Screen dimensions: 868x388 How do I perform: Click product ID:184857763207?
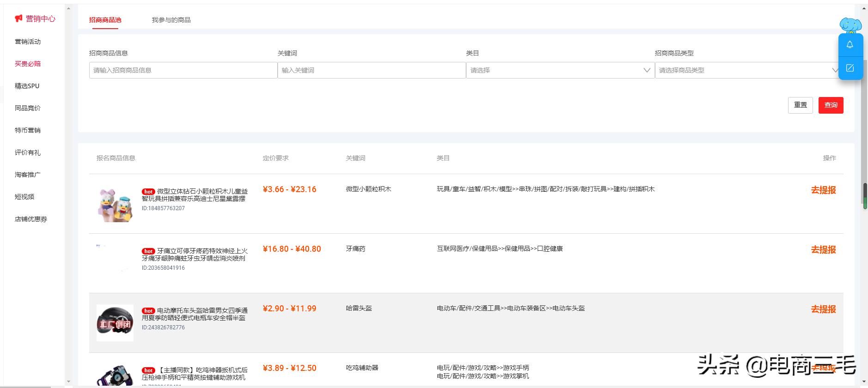point(163,208)
